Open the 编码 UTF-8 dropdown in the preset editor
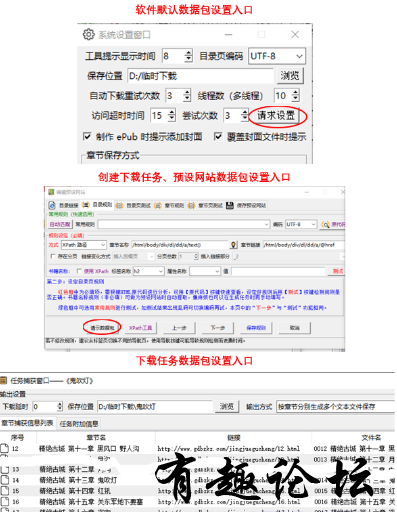This screenshot has width=397, height=512. [x=301, y=224]
